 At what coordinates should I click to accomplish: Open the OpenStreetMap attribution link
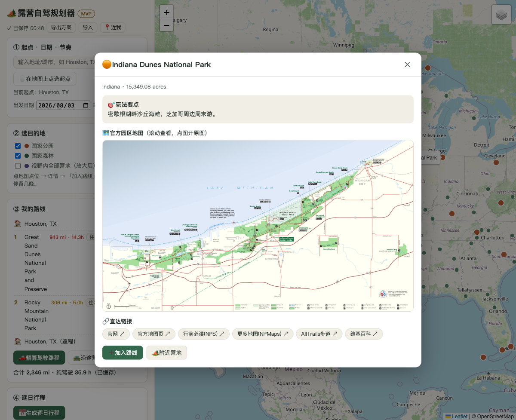point(495,416)
